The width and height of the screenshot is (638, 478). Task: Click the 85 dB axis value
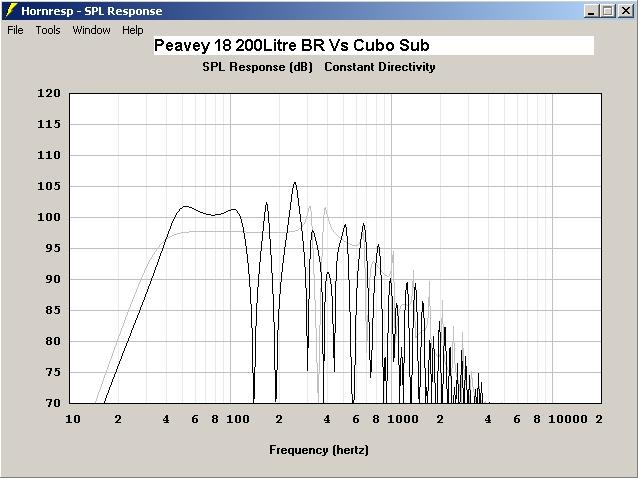coord(53,310)
